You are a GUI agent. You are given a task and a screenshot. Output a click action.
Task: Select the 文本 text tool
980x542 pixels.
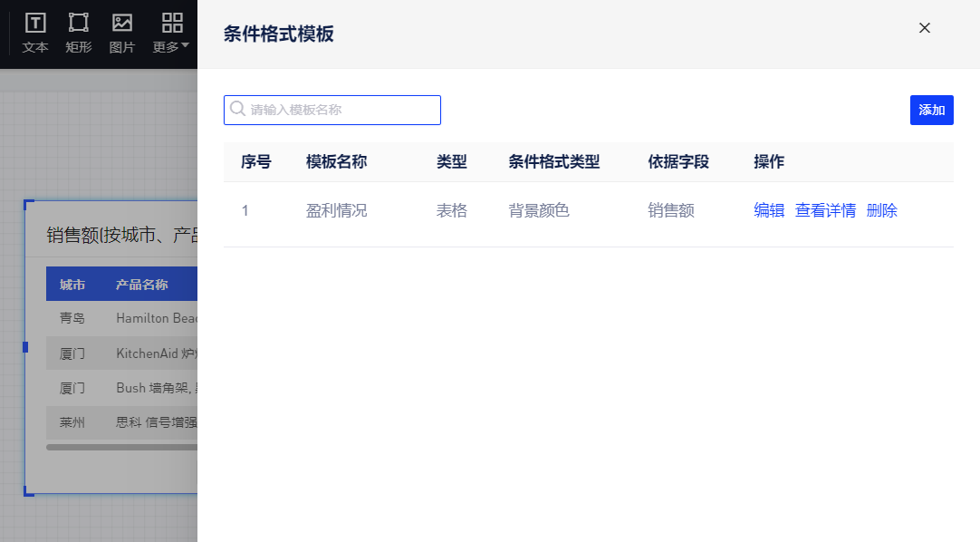tap(35, 33)
